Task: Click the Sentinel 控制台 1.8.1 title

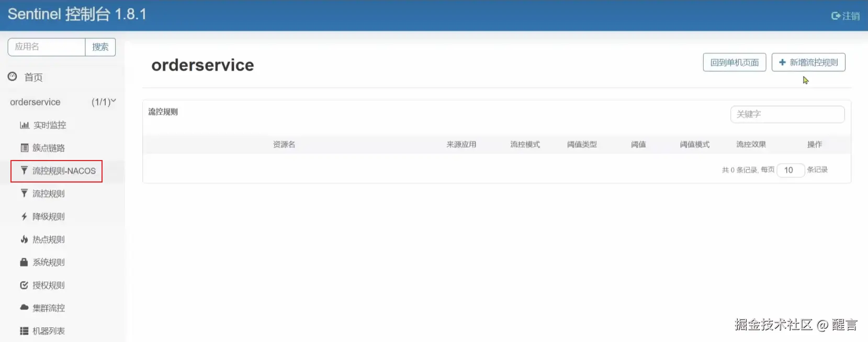Action: tap(77, 14)
